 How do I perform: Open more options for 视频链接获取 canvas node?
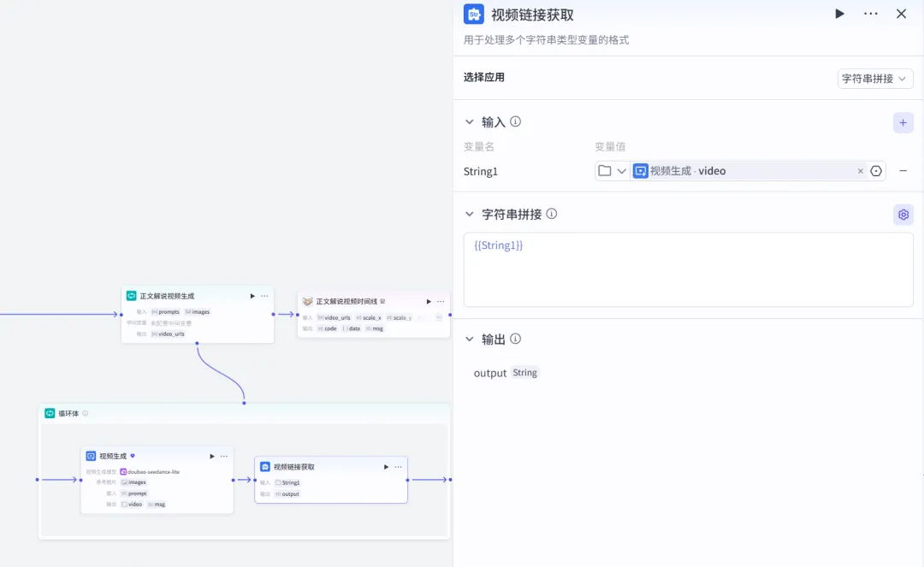tap(399, 467)
